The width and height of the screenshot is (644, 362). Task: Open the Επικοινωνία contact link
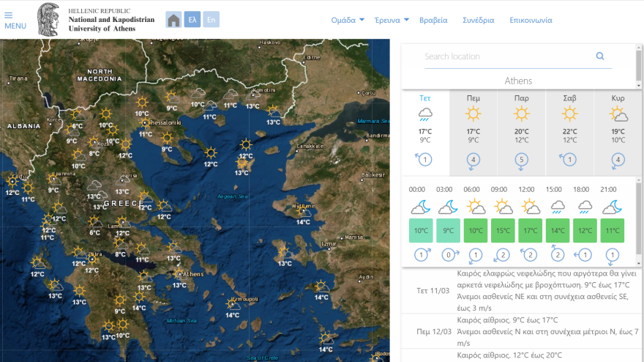click(x=531, y=20)
